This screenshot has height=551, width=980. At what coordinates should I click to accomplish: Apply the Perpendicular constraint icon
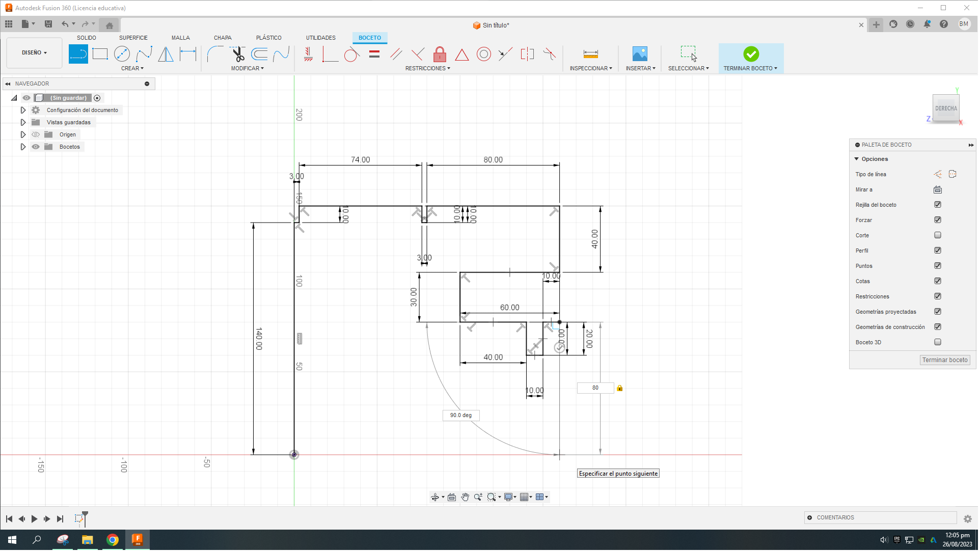coord(418,54)
